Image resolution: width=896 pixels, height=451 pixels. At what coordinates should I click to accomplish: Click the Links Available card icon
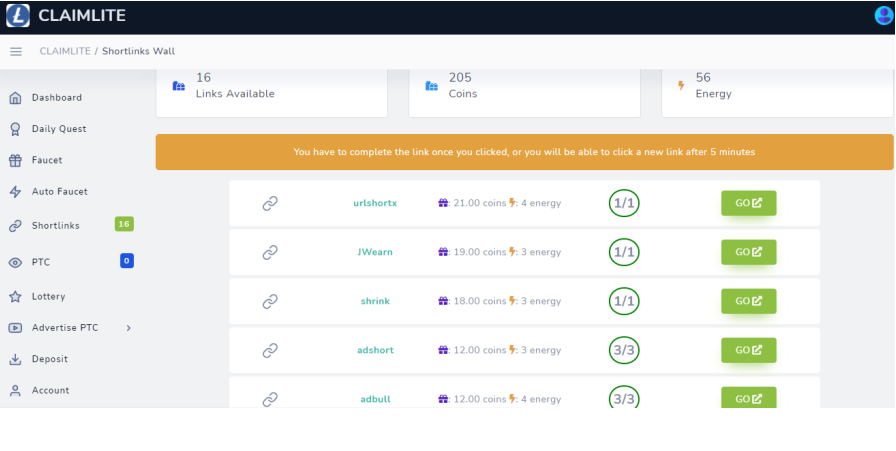pos(179,86)
